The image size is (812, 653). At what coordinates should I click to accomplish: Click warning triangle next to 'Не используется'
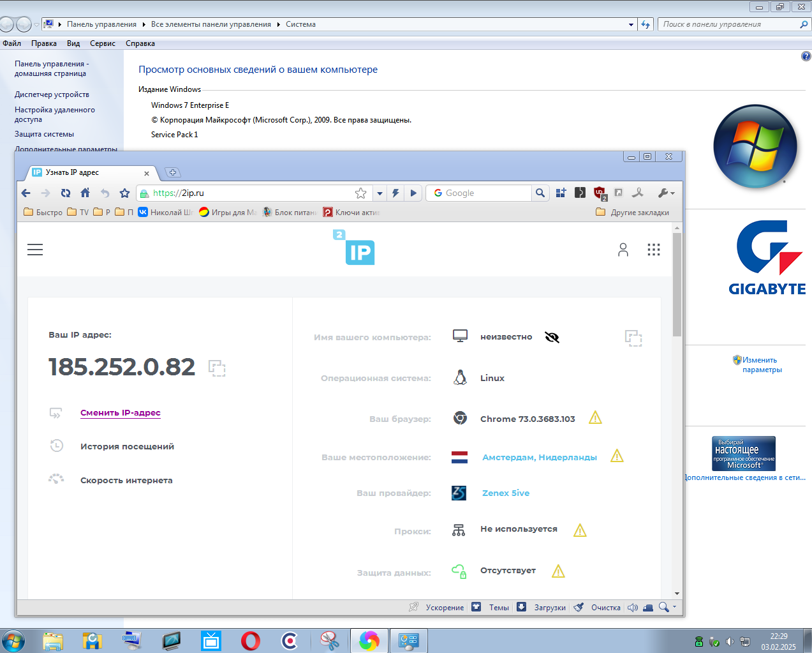click(580, 530)
